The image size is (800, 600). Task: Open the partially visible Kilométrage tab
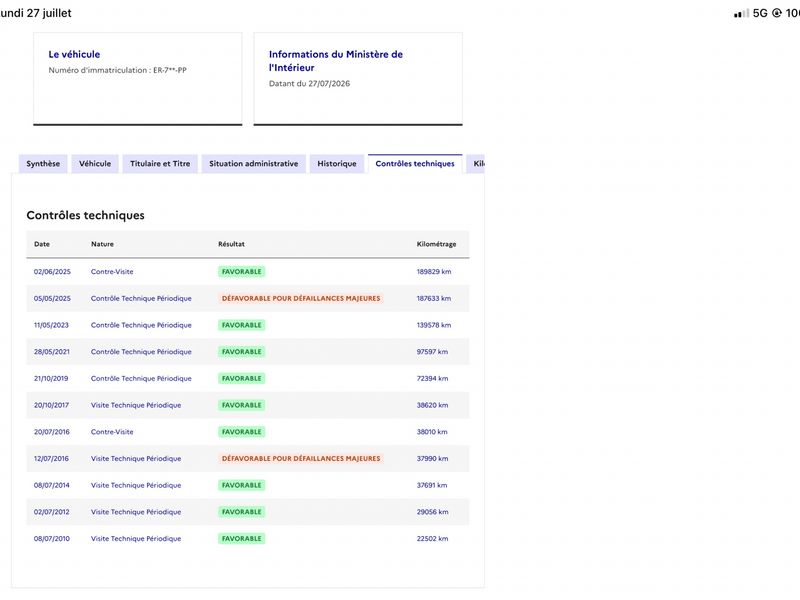476,164
